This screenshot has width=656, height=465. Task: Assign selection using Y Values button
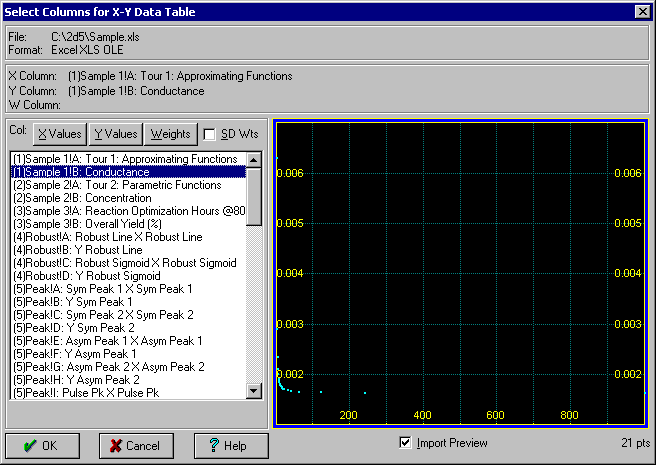pyautogui.click(x=115, y=134)
